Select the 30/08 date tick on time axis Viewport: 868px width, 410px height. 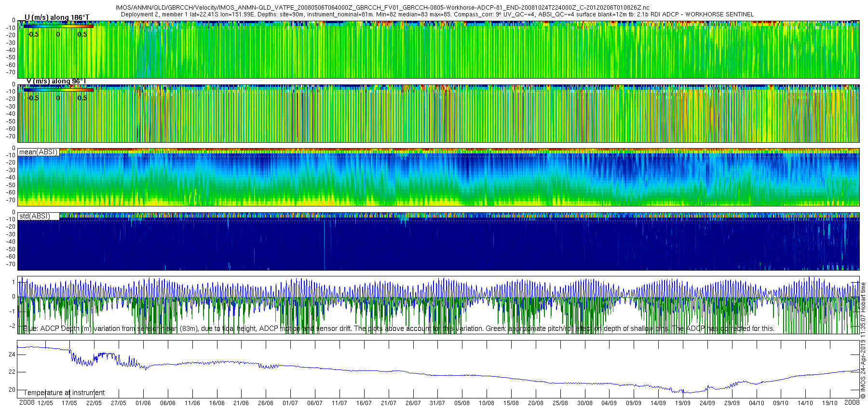pos(585,403)
